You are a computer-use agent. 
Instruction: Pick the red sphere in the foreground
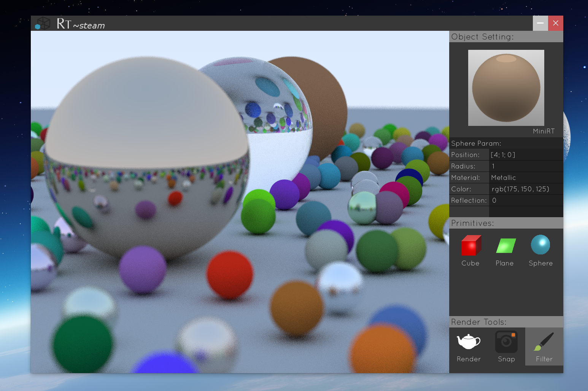click(x=230, y=275)
